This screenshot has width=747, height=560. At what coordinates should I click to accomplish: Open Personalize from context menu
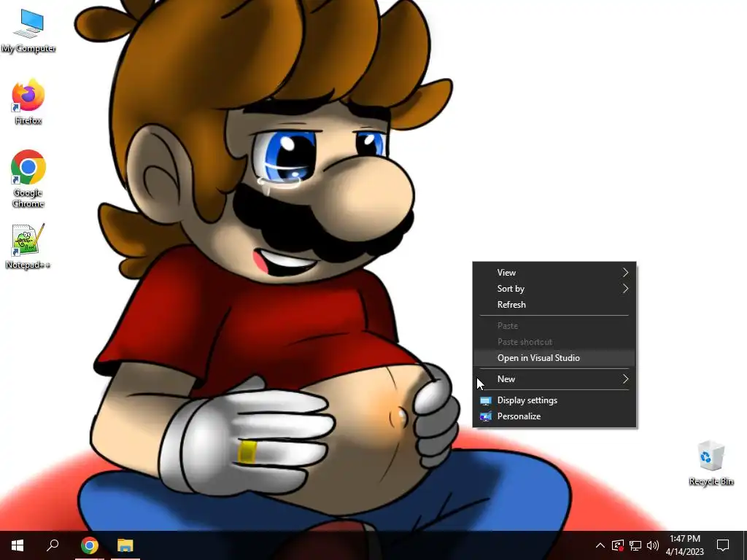point(554,416)
